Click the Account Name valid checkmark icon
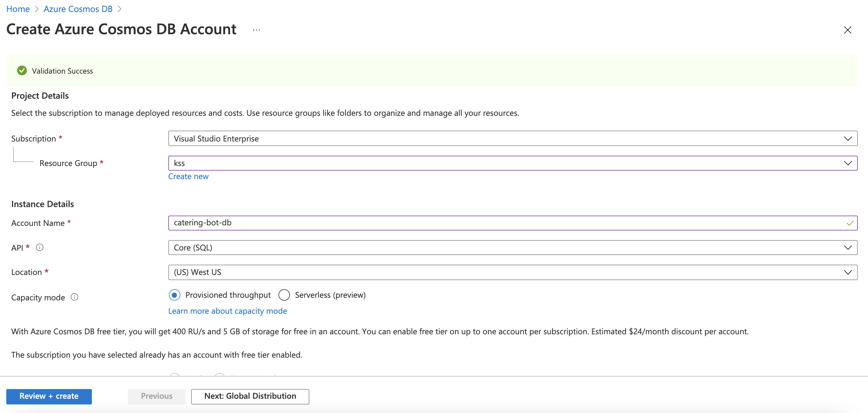The image size is (868, 413). pyautogui.click(x=850, y=223)
